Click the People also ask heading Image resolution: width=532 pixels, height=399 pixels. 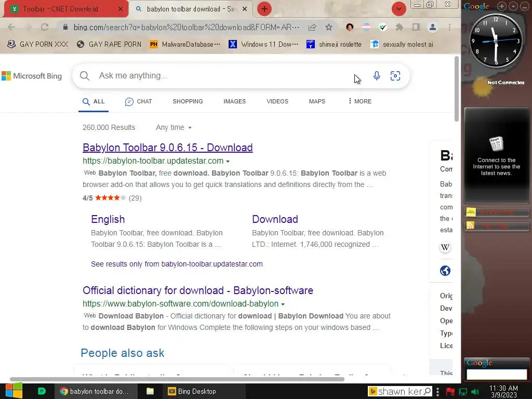(x=123, y=353)
